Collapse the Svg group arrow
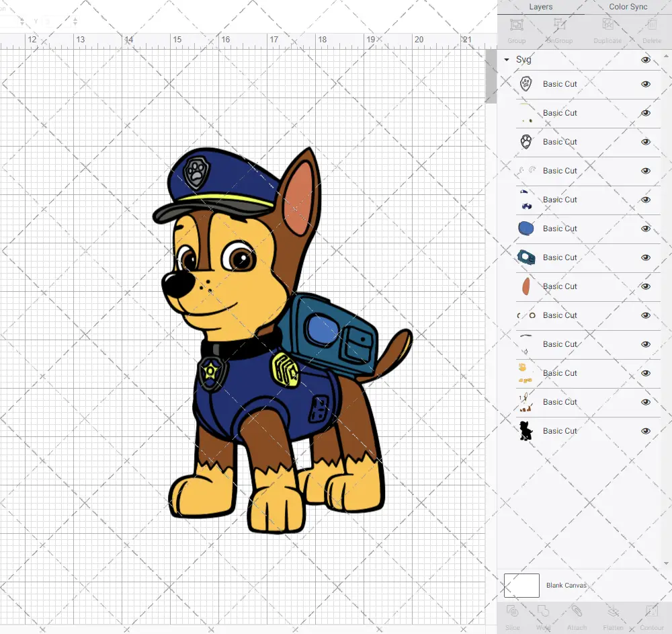This screenshot has width=672, height=634. coord(507,60)
